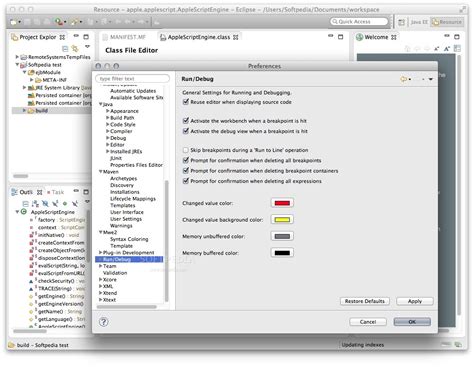Switch to Java EE perspective
The width and height of the screenshot is (474, 369).
point(419,22)
